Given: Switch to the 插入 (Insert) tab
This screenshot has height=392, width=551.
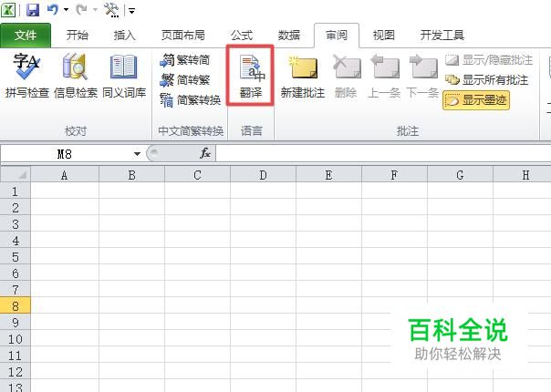Looking at the screenshot, I should (124, 36).
